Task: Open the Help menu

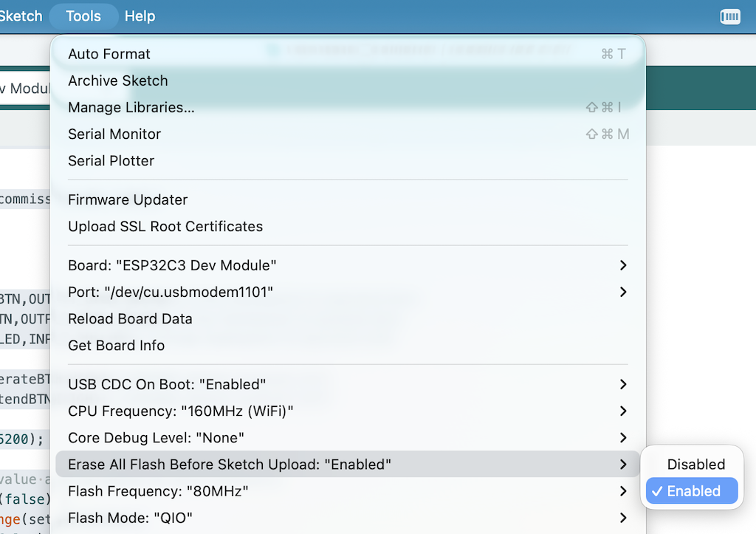Action: [140, 16]
